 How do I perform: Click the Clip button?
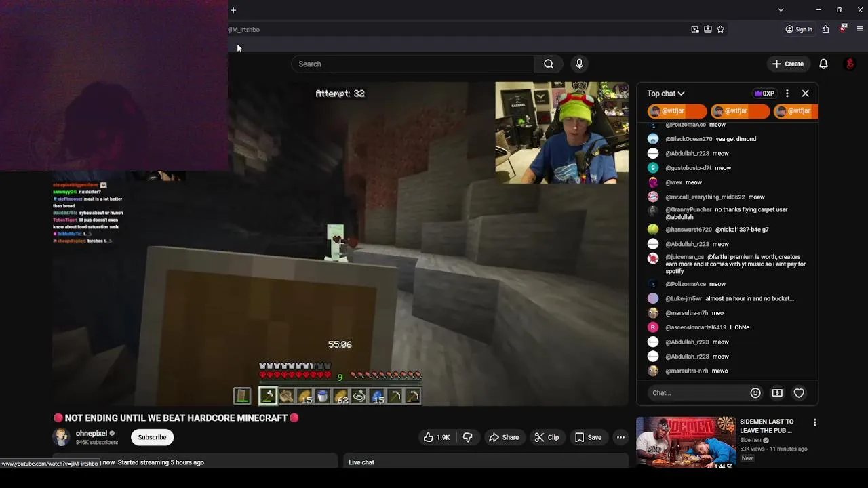(x=547, y=437)
